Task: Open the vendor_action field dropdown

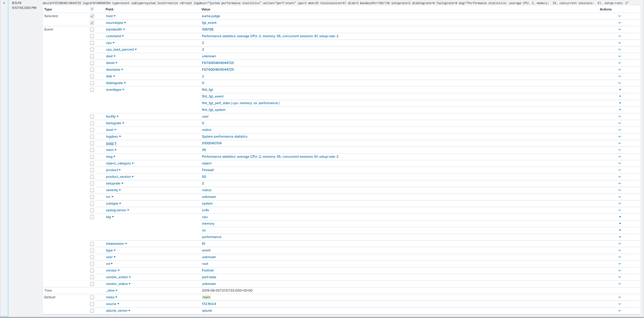Action: coord(118,277)
